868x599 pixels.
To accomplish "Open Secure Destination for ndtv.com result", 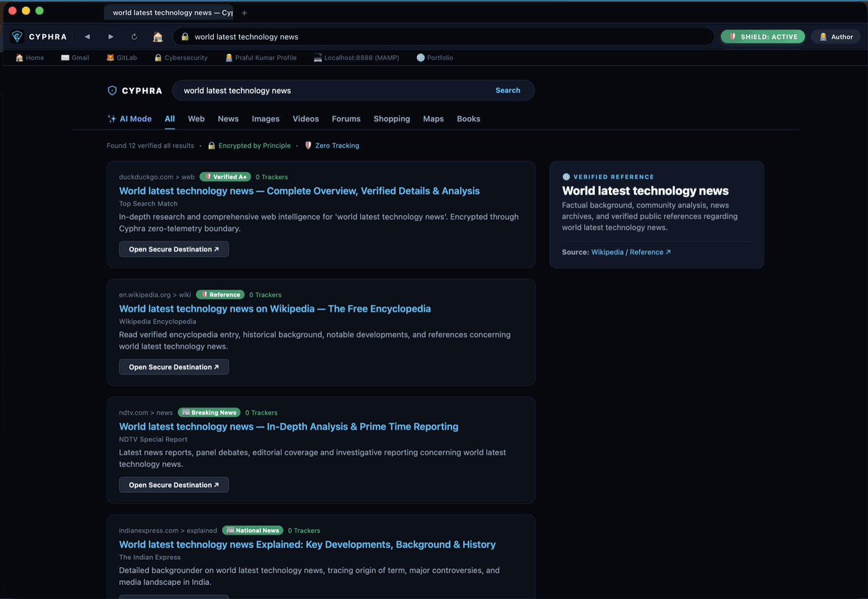I will pyautogui.click(x=174, y=485).
